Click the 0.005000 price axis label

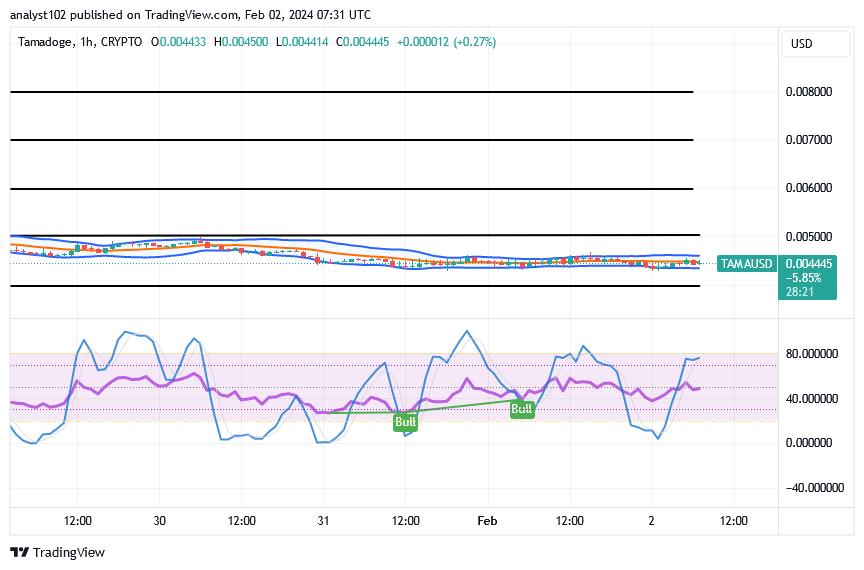coord(809,237)
